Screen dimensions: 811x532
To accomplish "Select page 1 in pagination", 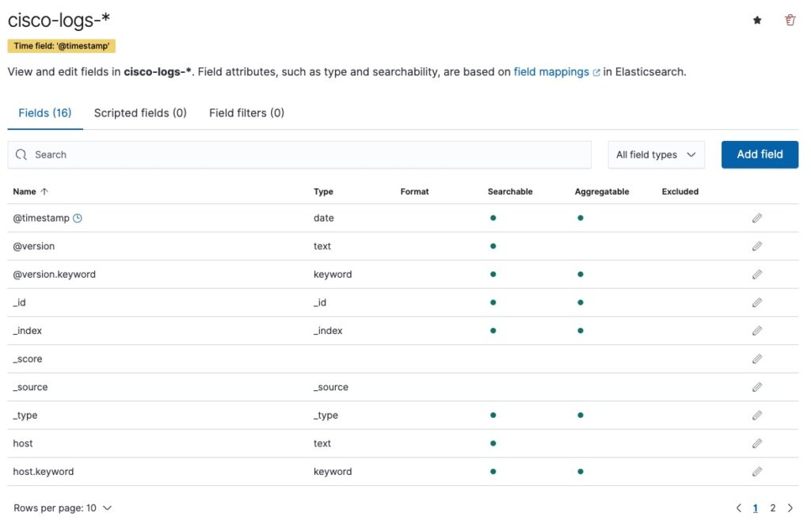I will click(755, 508).
